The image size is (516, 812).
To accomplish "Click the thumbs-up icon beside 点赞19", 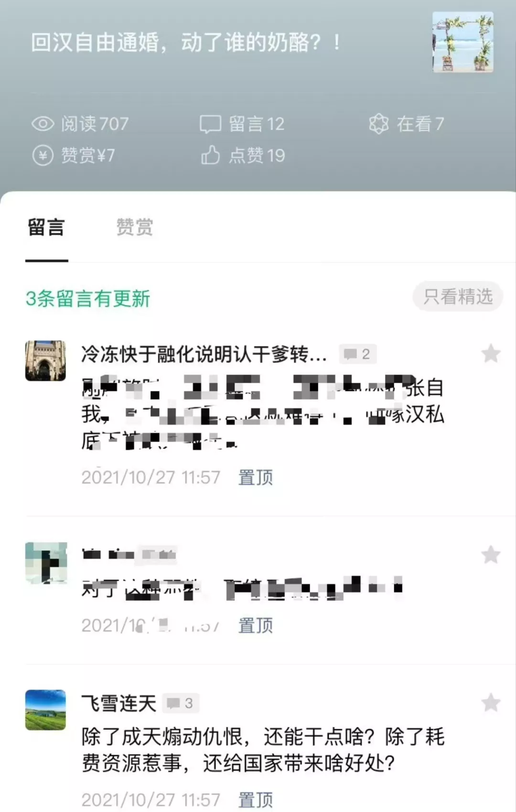I will point(210,155).
